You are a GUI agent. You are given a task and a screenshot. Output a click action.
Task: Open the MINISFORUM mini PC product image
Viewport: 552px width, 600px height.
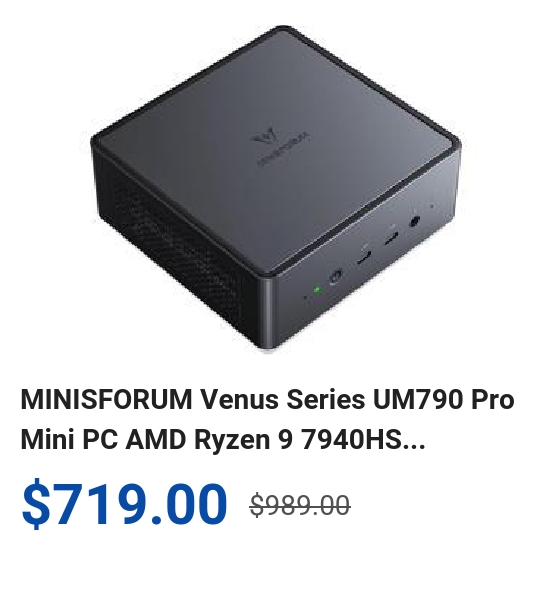275,189
